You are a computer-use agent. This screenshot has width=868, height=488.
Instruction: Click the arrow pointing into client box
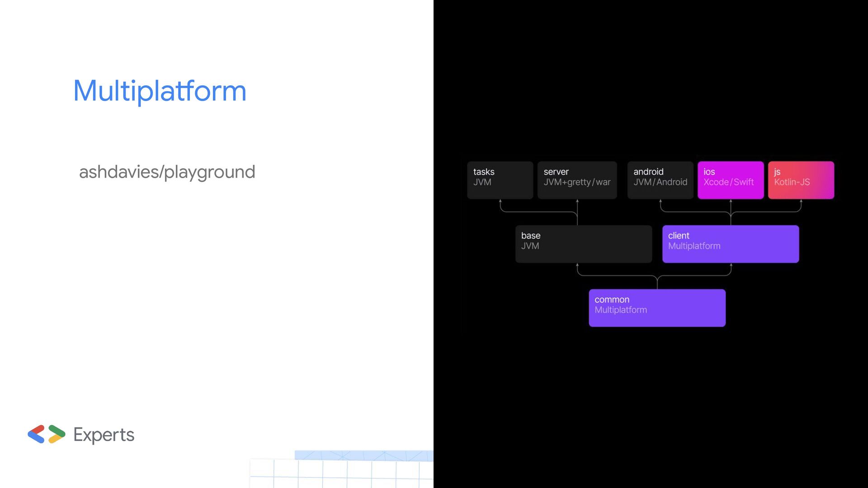click(731, 266)
